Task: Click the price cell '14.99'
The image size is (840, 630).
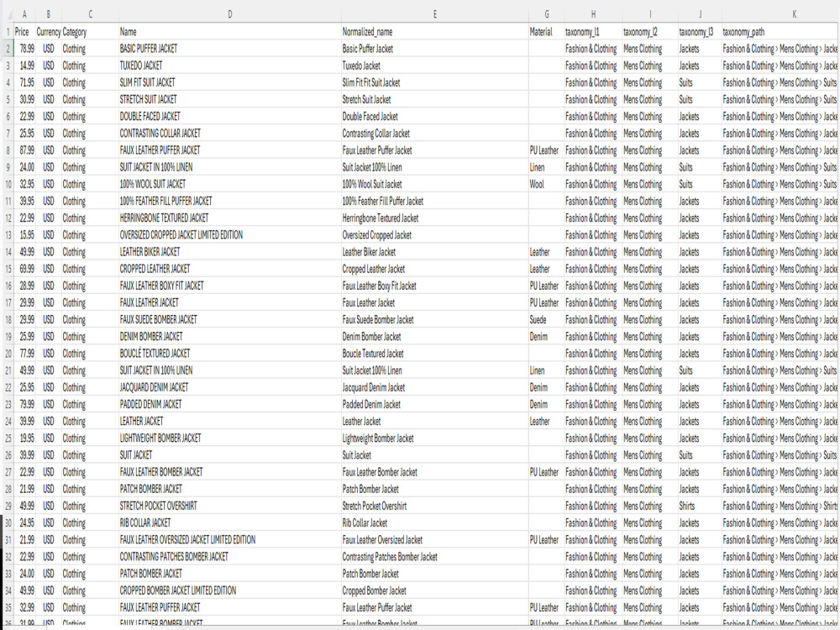Action: 24,66
